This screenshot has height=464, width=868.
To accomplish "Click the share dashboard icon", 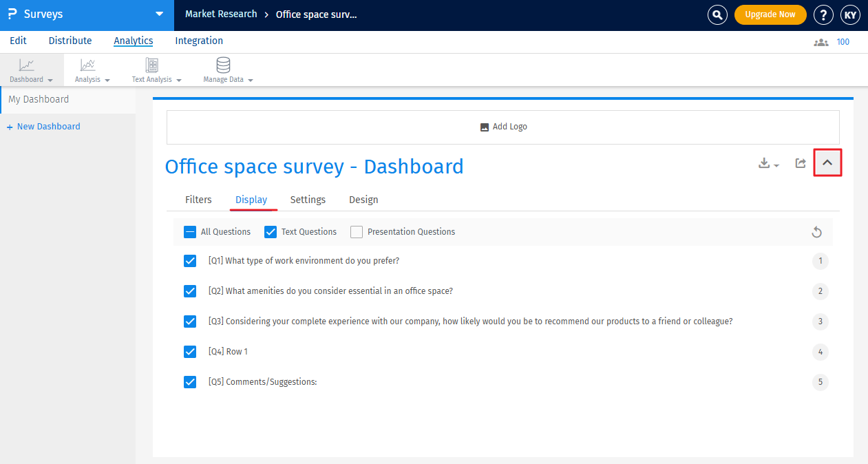I will coord(800,163).
